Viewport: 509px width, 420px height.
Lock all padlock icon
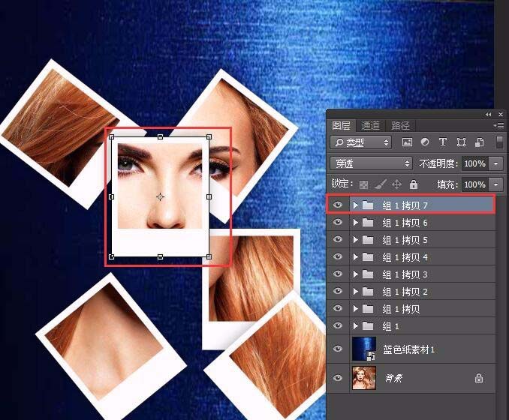[413, 184]
